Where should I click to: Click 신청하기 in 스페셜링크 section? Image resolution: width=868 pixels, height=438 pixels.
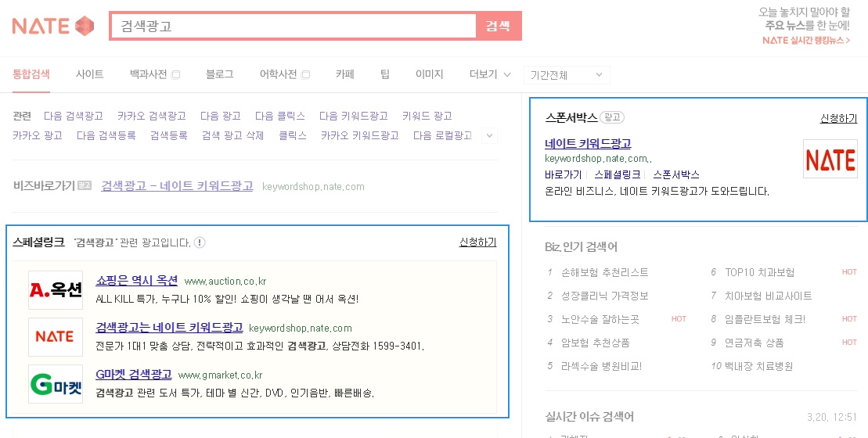coord(477,242)
